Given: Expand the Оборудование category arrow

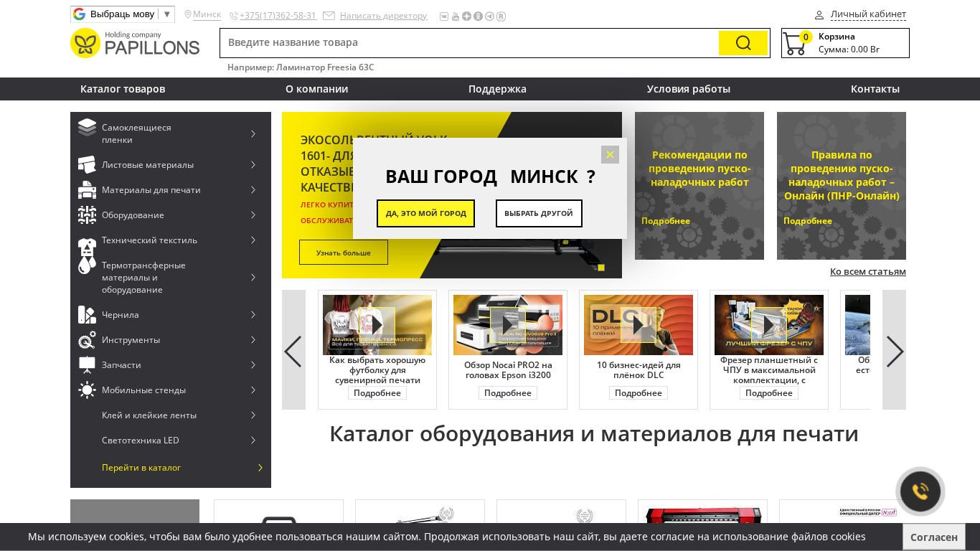Looking at the screenshot, I should coord(253,215).
